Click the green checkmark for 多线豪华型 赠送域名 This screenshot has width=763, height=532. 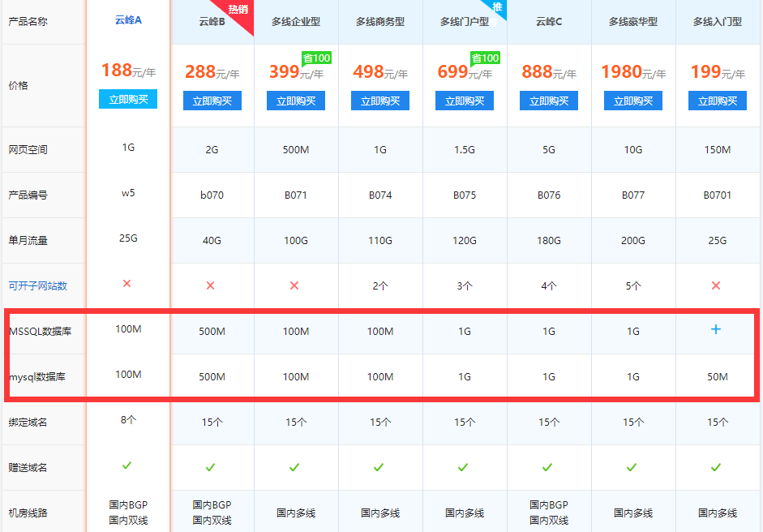point(632,467)
